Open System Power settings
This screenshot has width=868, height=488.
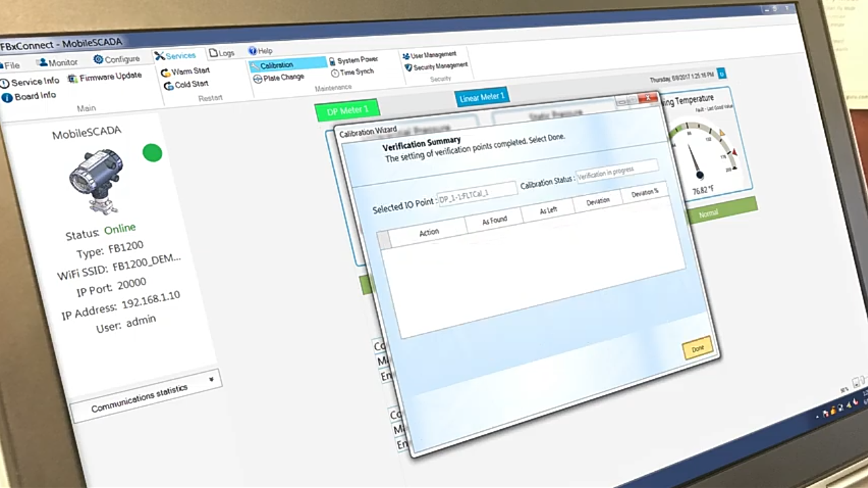tap(332, 62)
